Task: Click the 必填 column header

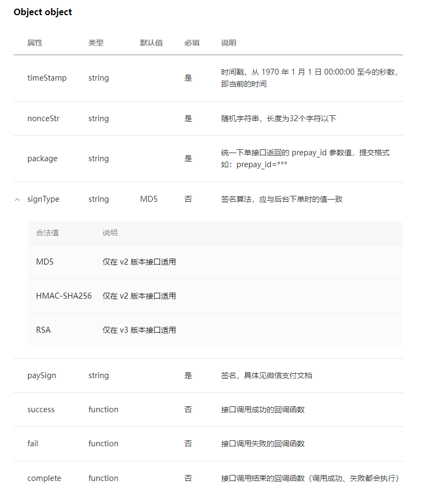Action: [192, 43]
